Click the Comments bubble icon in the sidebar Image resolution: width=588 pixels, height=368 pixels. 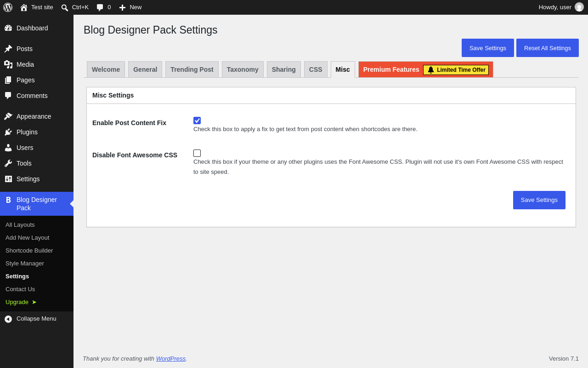[8, 96]
